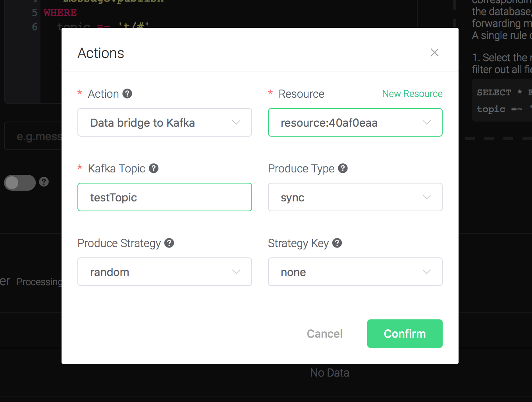Image resolution: width=532 pixels, height=402 pixels.
Task: Click the Produce Type help icon
Action: [x=343, y=168]
